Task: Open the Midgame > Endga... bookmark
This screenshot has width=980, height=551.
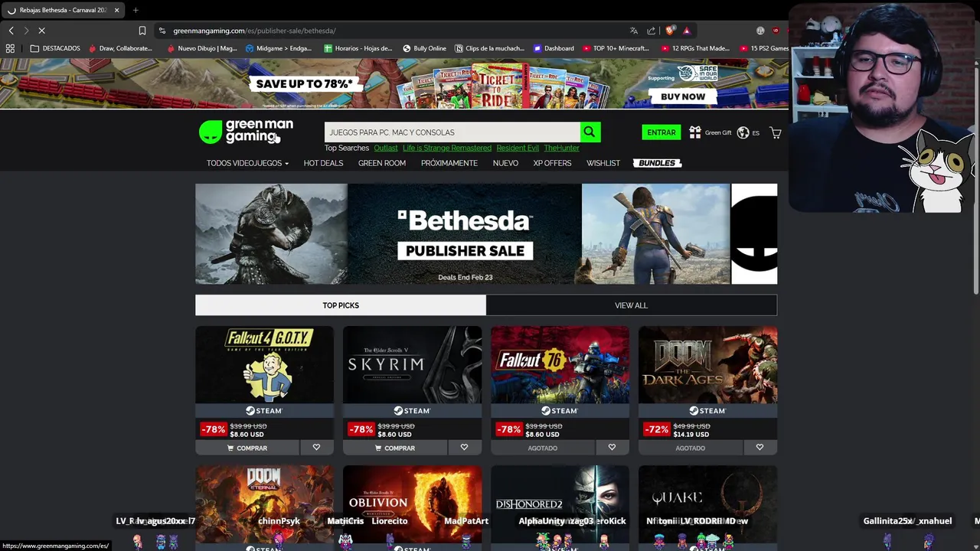Action: pos(279,48)
